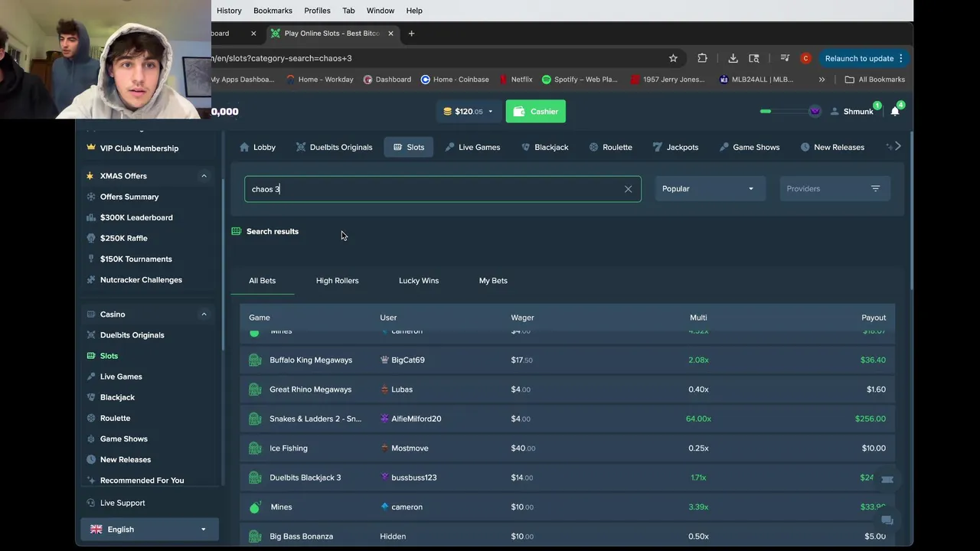Open Game Shows top tab
Image resolution: width=980 pixels, height=551 pixels.
pyautogui.click(x=750, y=147)
